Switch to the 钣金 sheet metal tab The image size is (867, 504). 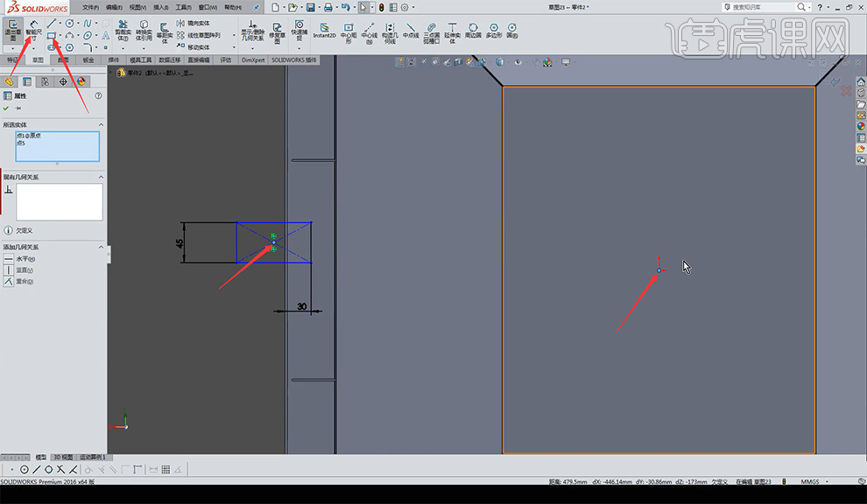coord(88,59)
